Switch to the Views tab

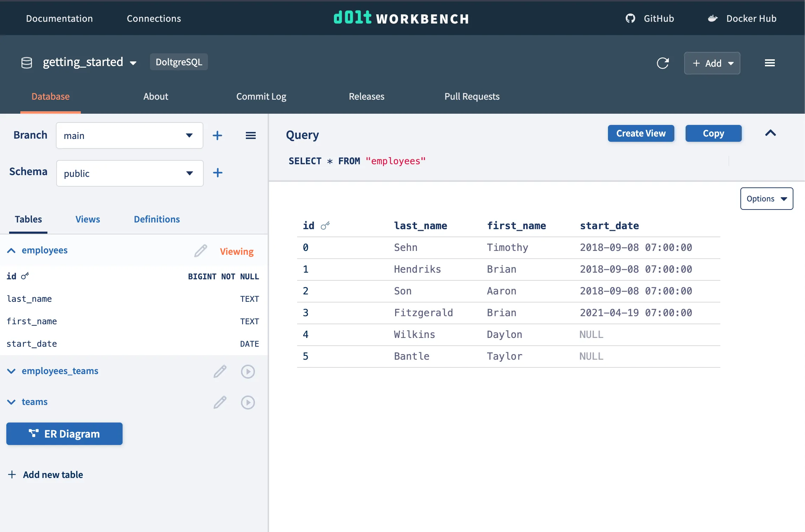(x=87, y=219)
